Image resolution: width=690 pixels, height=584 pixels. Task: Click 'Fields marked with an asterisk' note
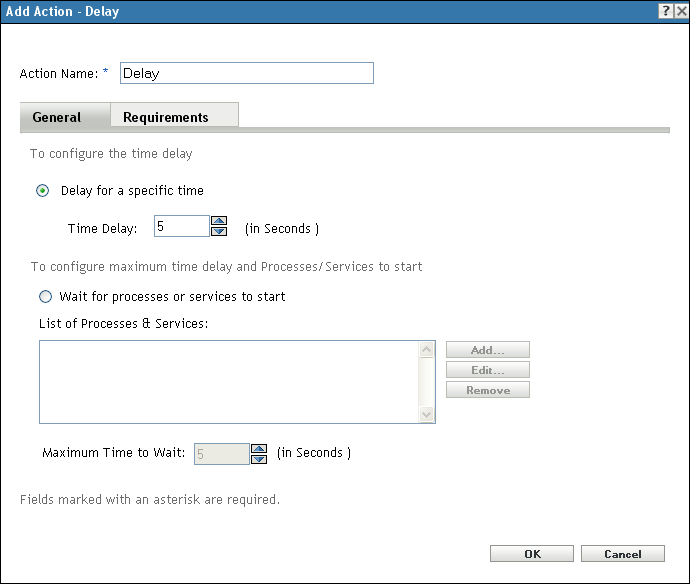click(150, 500)
